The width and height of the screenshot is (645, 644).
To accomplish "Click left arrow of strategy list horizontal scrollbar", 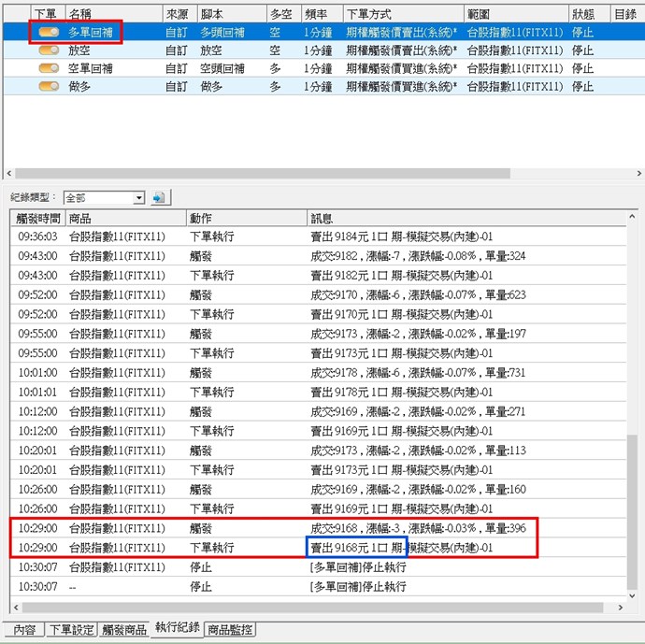I will pyautogui.click(x=9, y=173).
